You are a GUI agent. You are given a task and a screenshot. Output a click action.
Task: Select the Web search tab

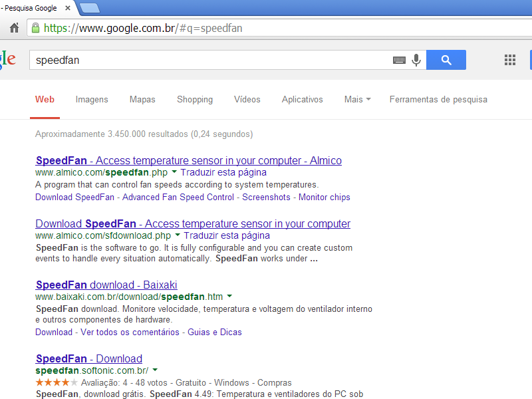(45, 99)
